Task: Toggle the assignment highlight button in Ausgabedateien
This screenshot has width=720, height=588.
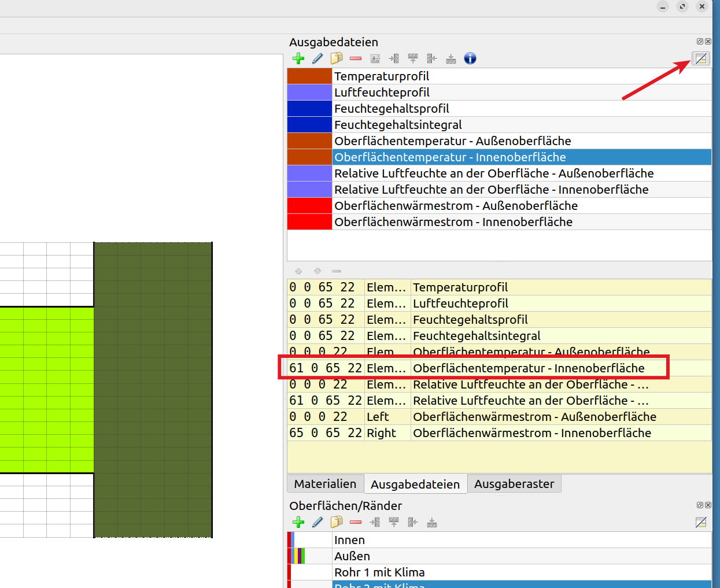Action: click(701, 58)
